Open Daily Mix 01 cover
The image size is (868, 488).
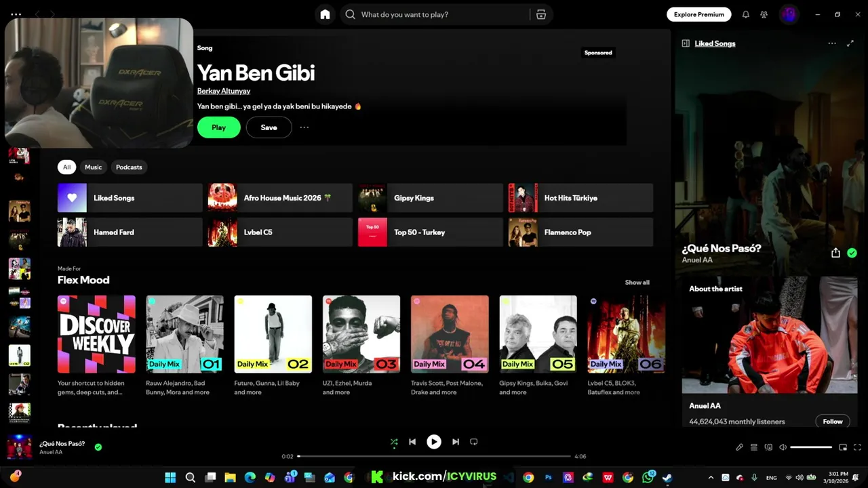tap(184, 334)
